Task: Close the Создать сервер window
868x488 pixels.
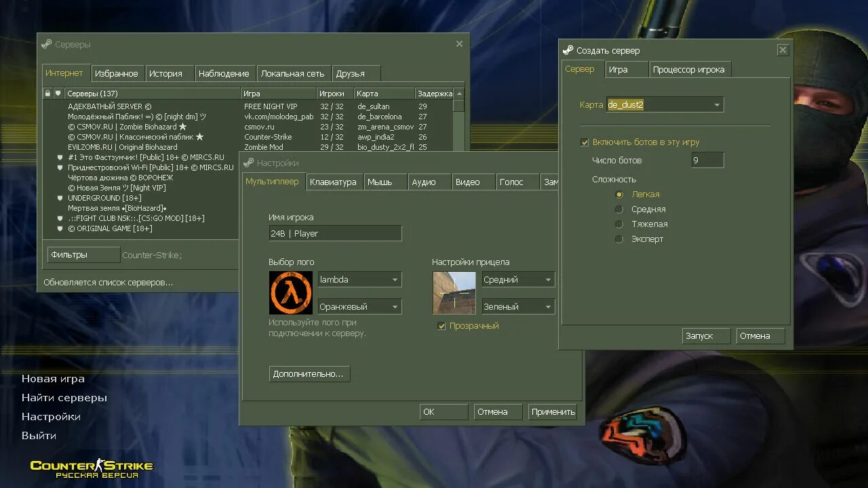Action: pos(783,50)
